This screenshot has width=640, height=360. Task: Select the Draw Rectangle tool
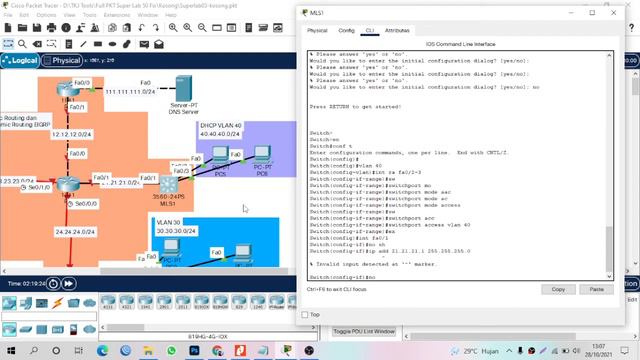(x=98, y=44)
